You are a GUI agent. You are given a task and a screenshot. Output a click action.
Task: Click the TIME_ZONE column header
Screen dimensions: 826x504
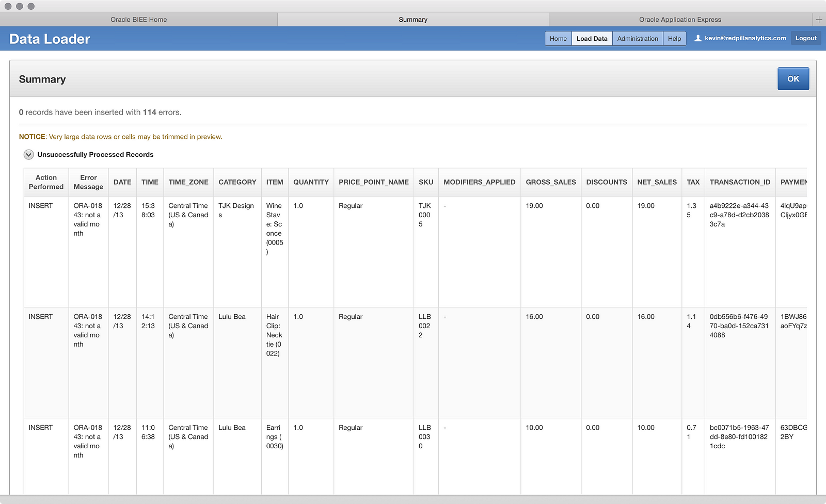[x=188, y=182]
